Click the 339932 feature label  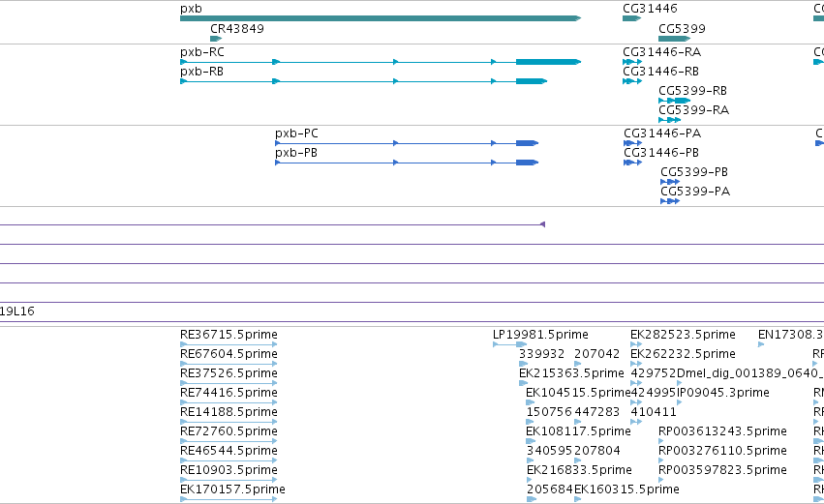click(542, 354)
